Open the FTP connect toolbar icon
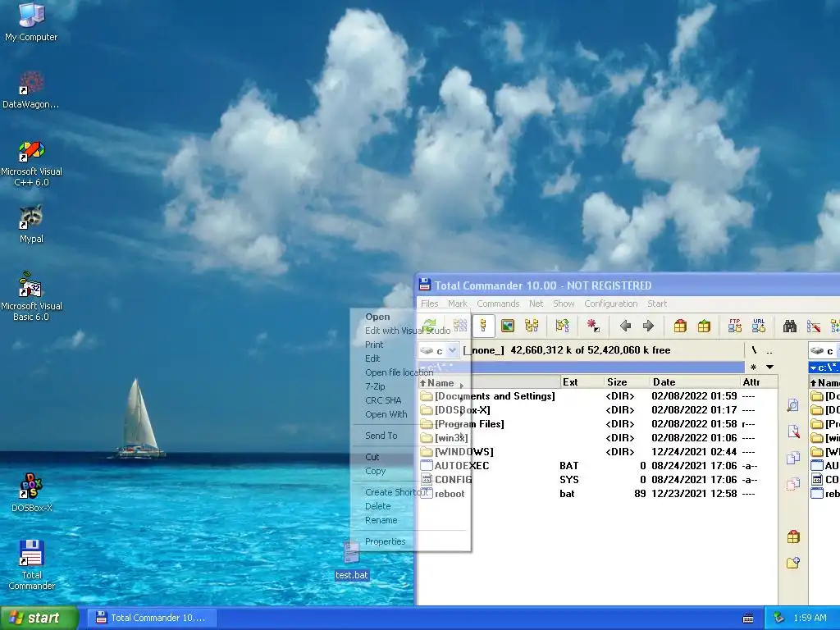 [734, 326]
